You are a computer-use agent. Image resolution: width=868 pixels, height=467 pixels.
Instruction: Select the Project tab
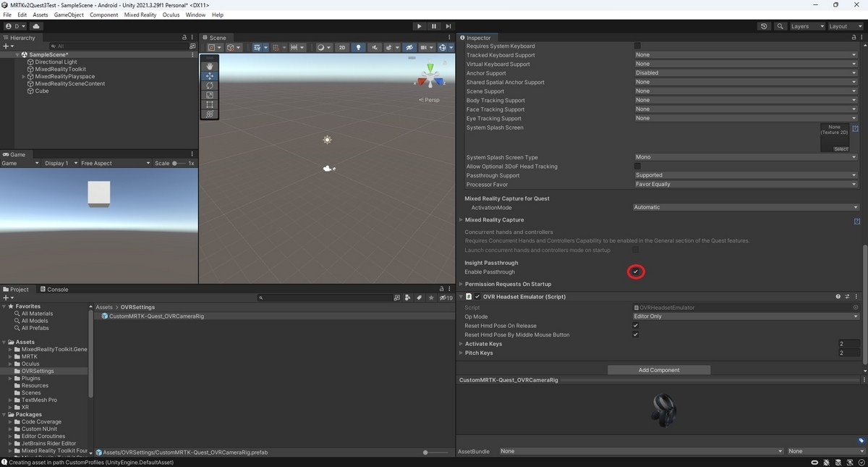point(16,289)
